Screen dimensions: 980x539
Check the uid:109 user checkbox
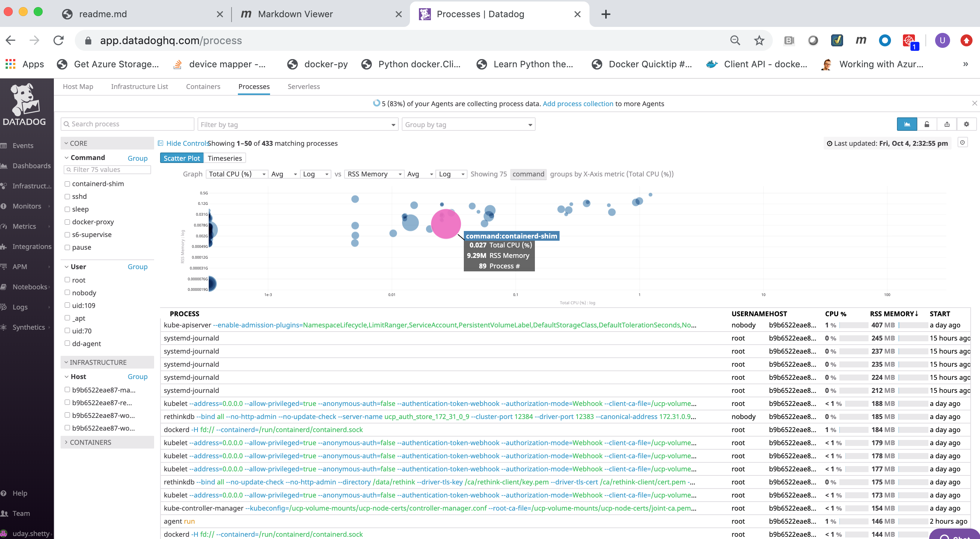67,305
